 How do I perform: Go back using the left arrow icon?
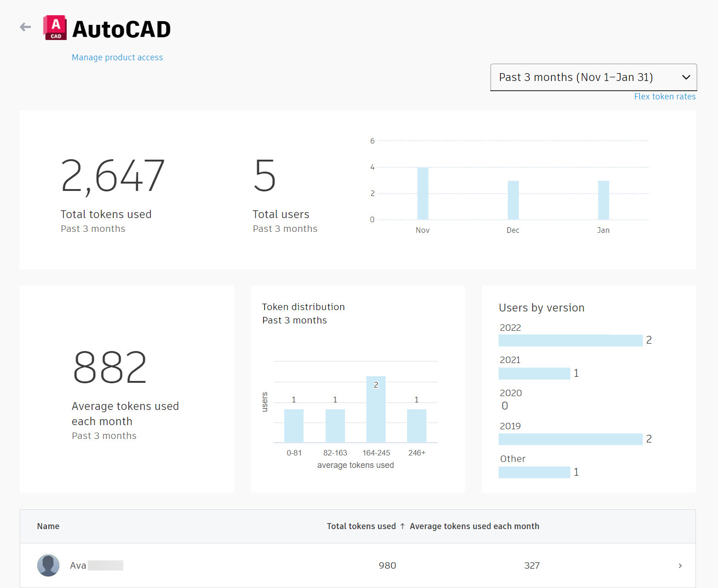[x=25, y=27]
